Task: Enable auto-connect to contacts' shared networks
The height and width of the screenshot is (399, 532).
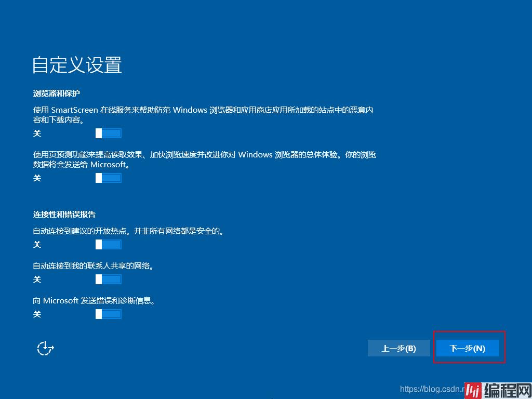Action: pos(109,280)
